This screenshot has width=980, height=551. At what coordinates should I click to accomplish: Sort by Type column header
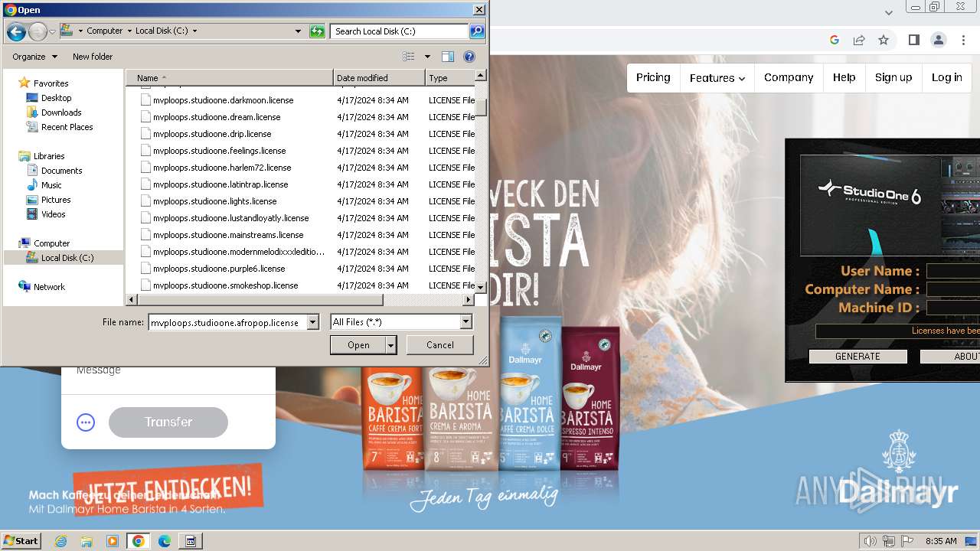point(450,78)
